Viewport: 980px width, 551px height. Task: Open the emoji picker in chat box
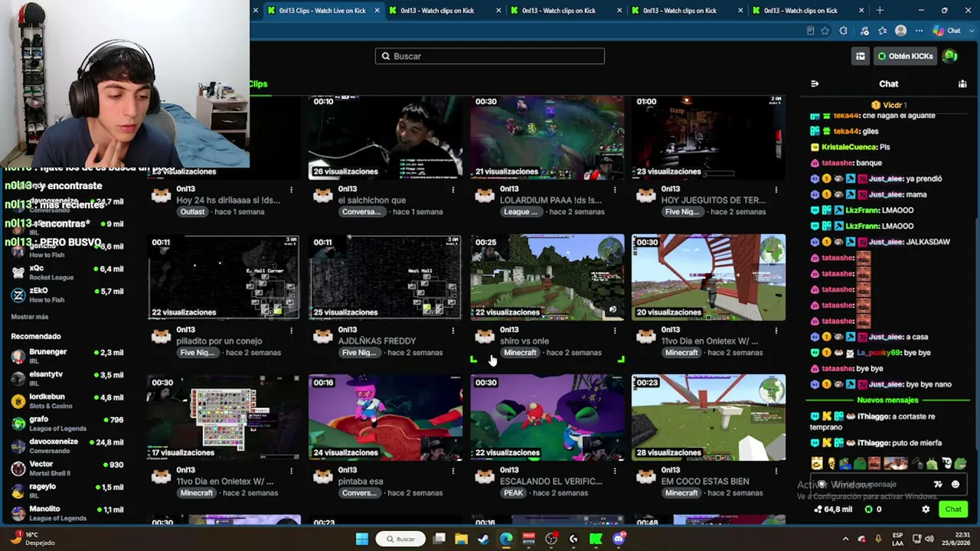point(955,484)
